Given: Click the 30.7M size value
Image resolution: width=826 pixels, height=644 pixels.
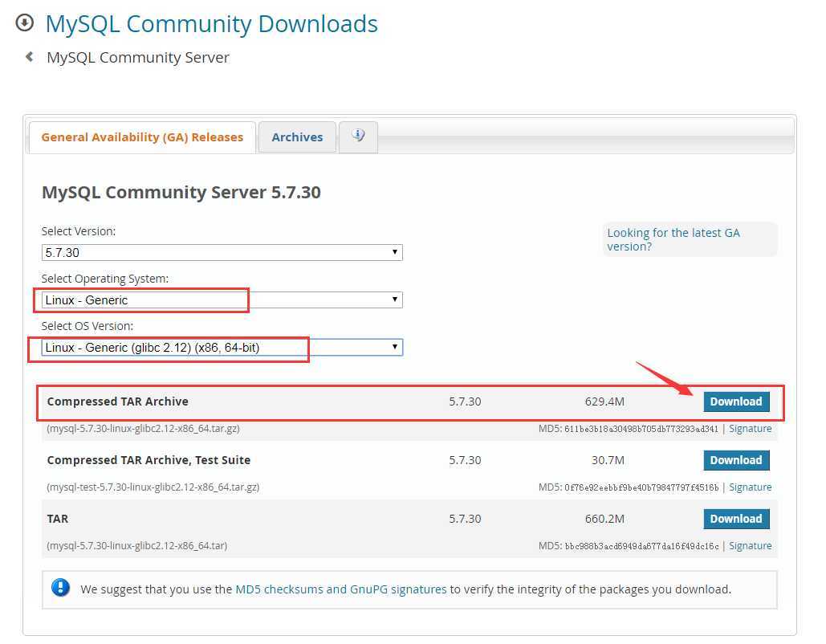Looking at the screenshot, I should (608, 460).
